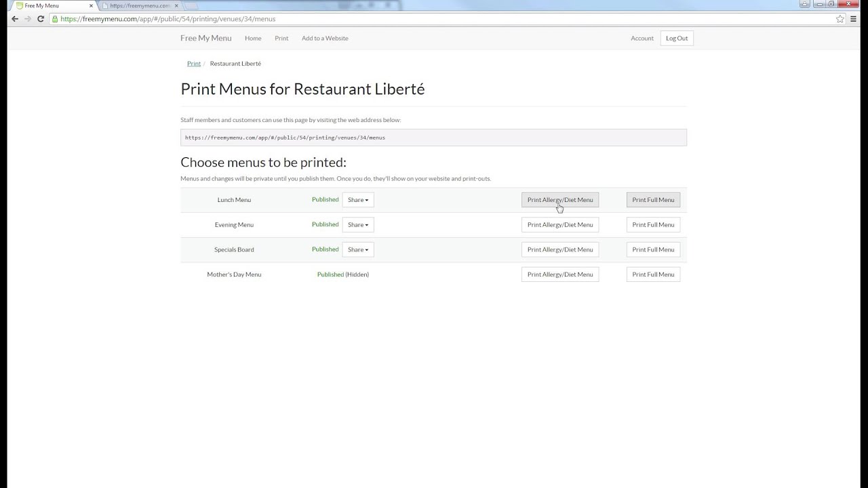Expand the Share dropdown for Lunch Menu

coord(358,200)
